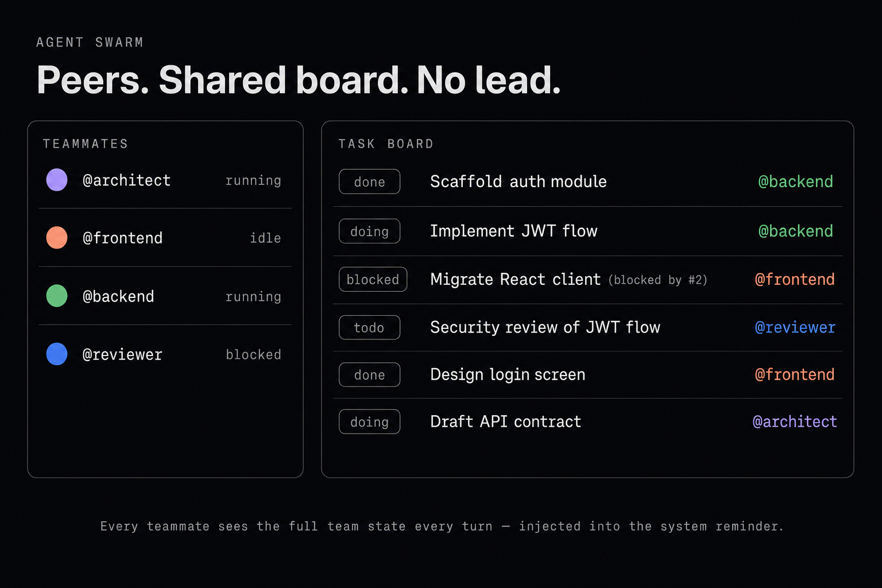This screenshot has width=882, height=588.
Task: Click the running status next to @backend
Action: [x=253, y=297]
